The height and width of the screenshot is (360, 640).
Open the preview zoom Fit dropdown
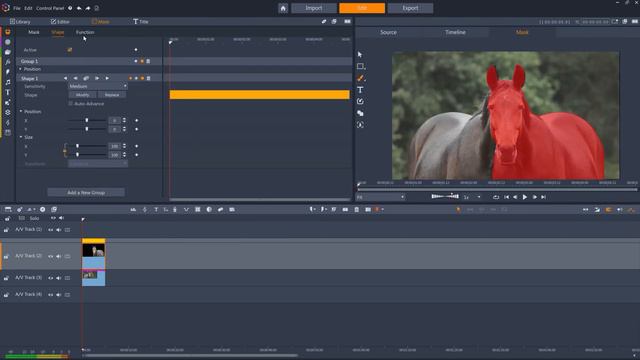[x=380, y=197]
